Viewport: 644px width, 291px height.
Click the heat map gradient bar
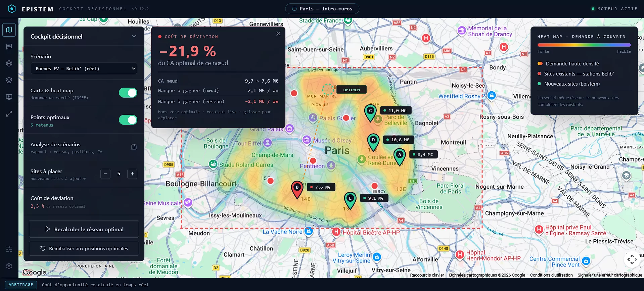tap(584, 45)
